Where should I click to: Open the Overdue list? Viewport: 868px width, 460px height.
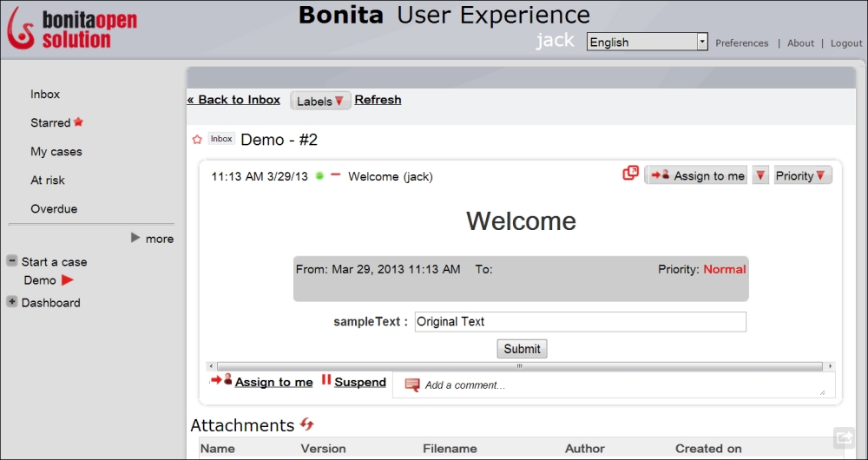pyautogui.click(x=54, y=209)
